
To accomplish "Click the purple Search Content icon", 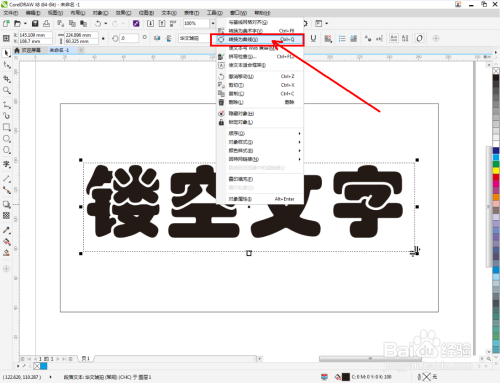I will click(x=136, y=23).
